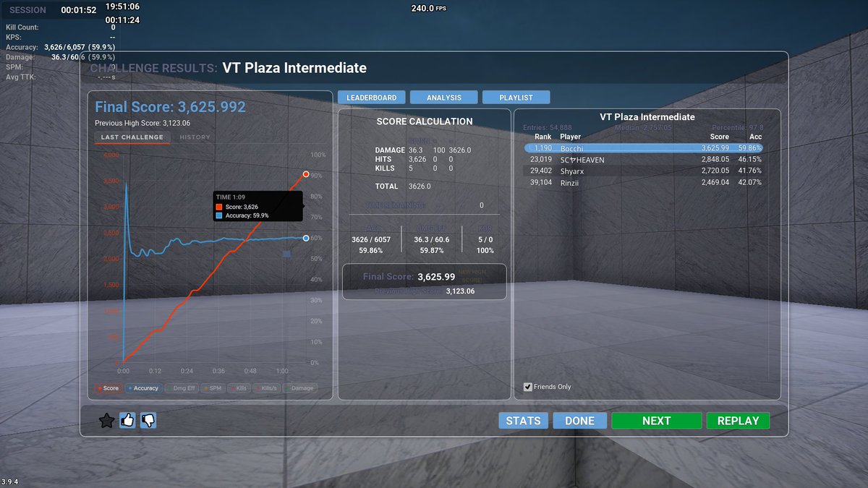This screenshot has width=868, height=488.
Task: Click the Score column header in leaderboard
Action: 719,137
